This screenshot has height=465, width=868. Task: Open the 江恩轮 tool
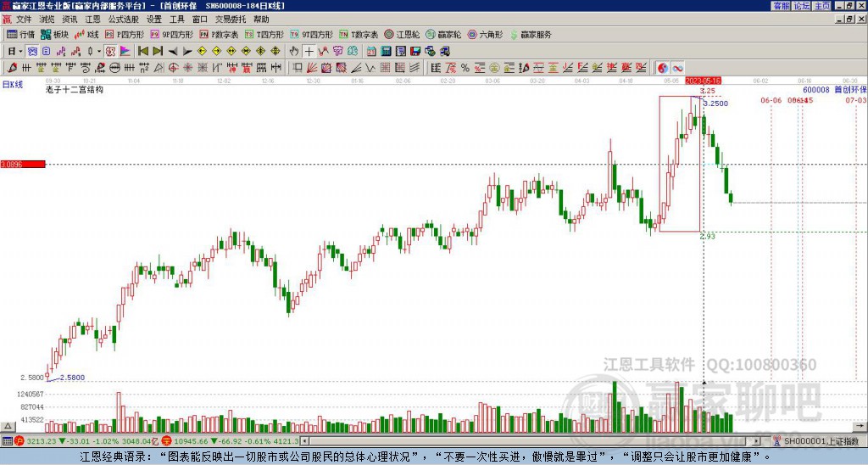[x=402, y=35]
